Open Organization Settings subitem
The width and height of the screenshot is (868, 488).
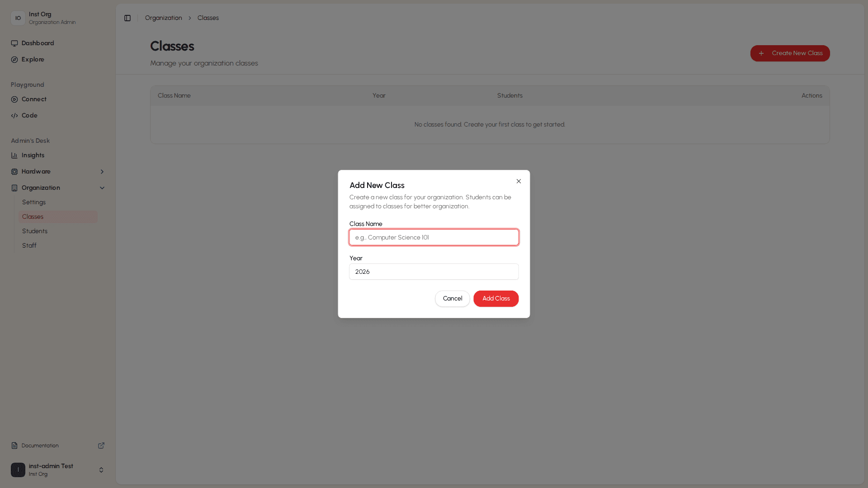click(x=58, y=202)
